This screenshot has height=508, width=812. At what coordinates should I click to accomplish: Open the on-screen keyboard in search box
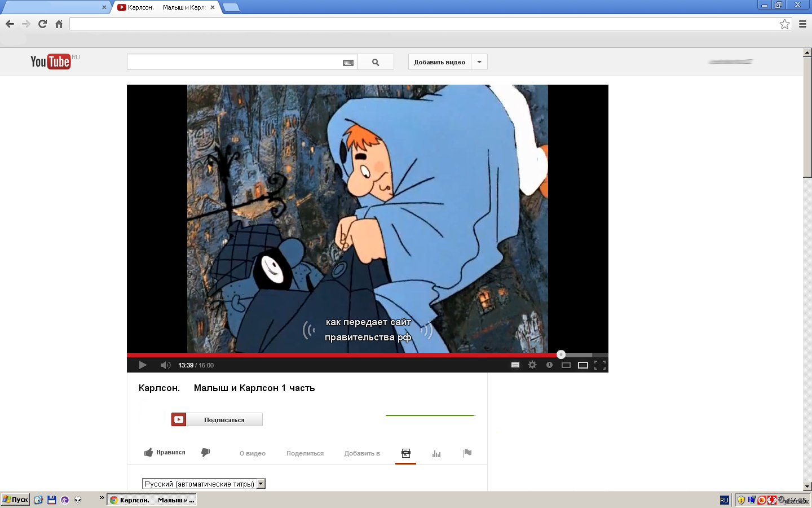348,63
